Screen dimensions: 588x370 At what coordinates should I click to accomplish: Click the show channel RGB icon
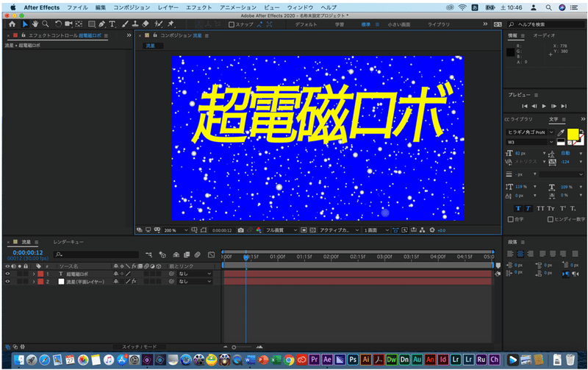tap(259, 230)
